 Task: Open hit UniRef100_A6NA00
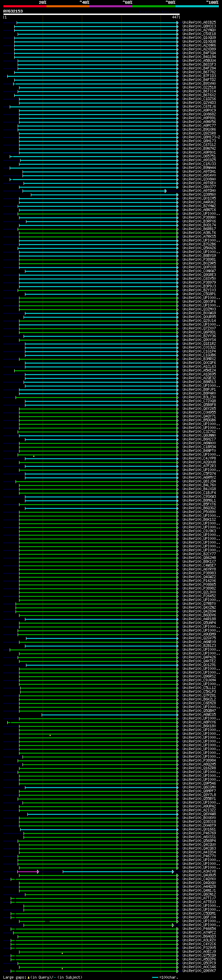[x=199, y=443]
